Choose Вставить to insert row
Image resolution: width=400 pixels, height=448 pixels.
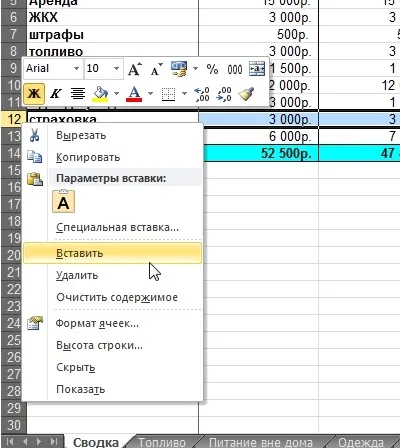[112, 253]
